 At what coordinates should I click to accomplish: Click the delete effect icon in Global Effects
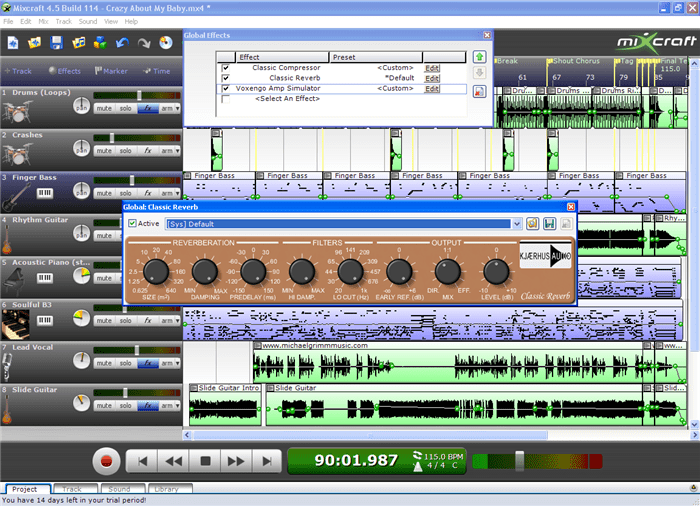pyautogui.click(x=479, y=92)
